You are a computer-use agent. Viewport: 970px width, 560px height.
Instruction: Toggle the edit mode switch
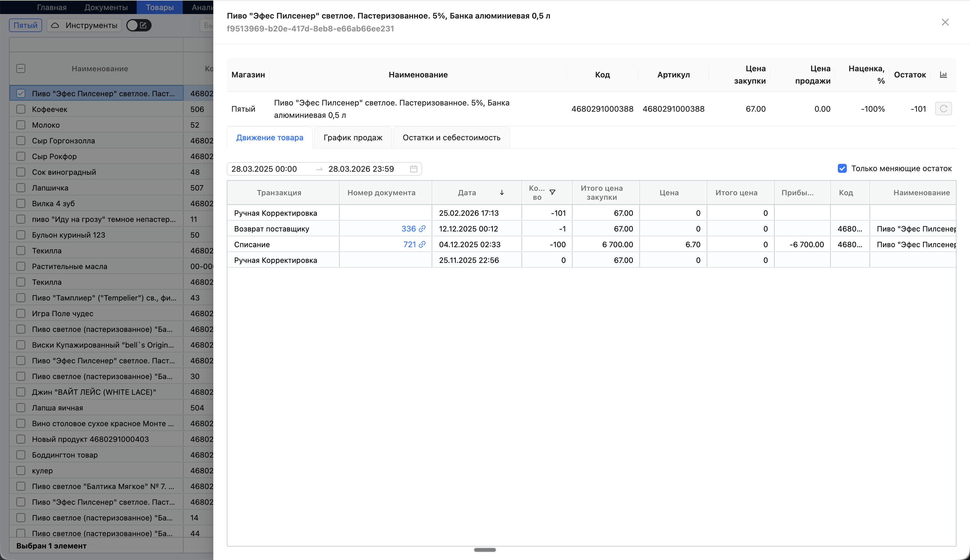(139, 25)
